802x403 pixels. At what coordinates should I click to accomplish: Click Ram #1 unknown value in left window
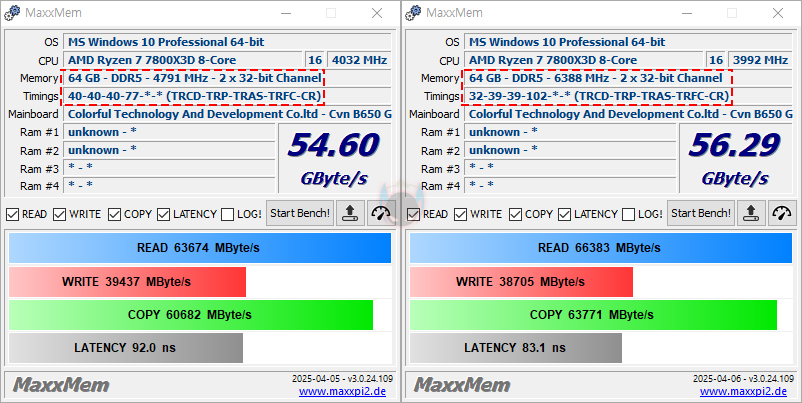coord(169,132)
